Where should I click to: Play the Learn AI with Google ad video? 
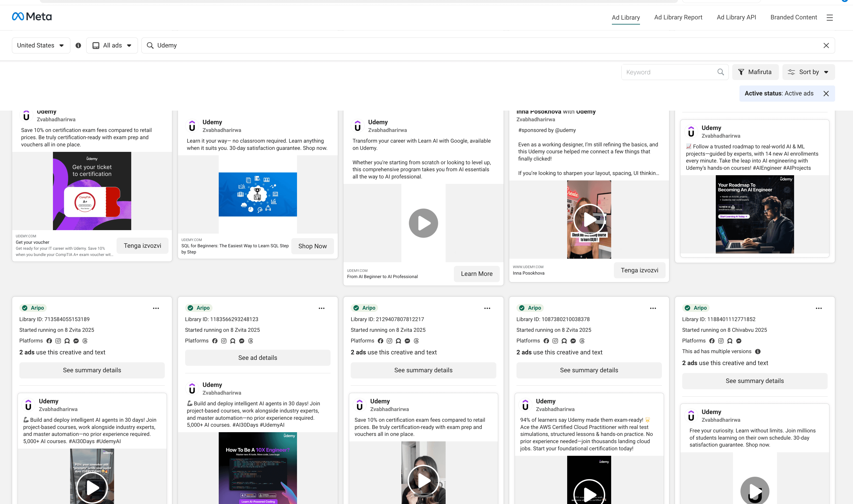[423, 223]
